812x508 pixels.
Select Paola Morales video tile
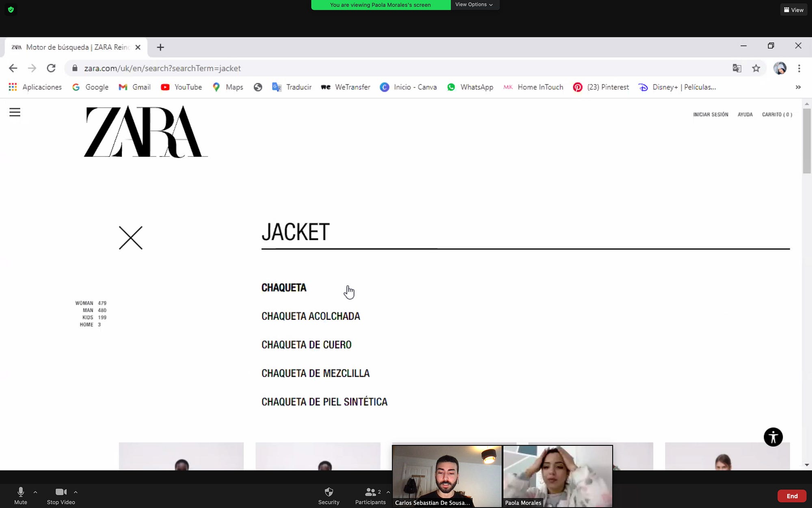coord(558,476)
